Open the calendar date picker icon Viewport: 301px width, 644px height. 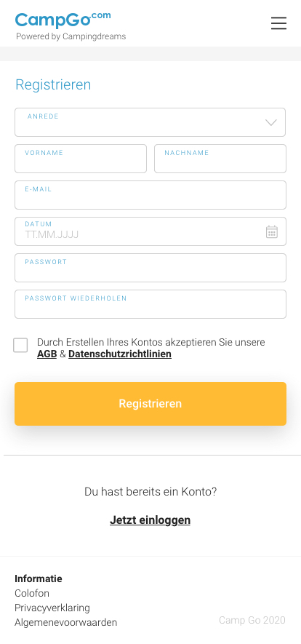click(x=271, y=231)
